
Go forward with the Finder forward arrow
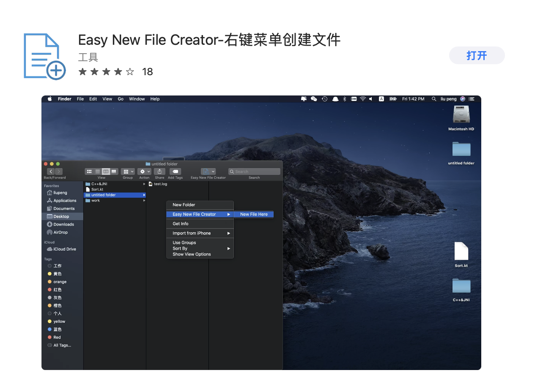click(x=59, y=171)
